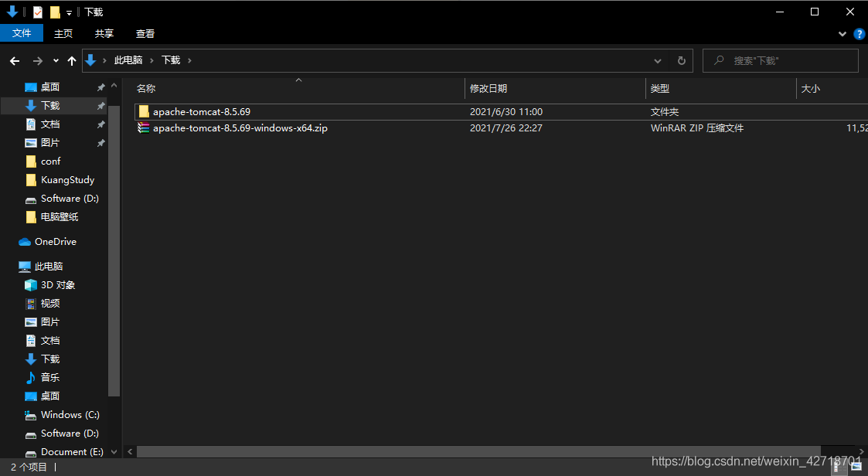The image size is (868, 476).
Task: Open pinned 图片 in Quick access
Action: click(x=49, y=142)
